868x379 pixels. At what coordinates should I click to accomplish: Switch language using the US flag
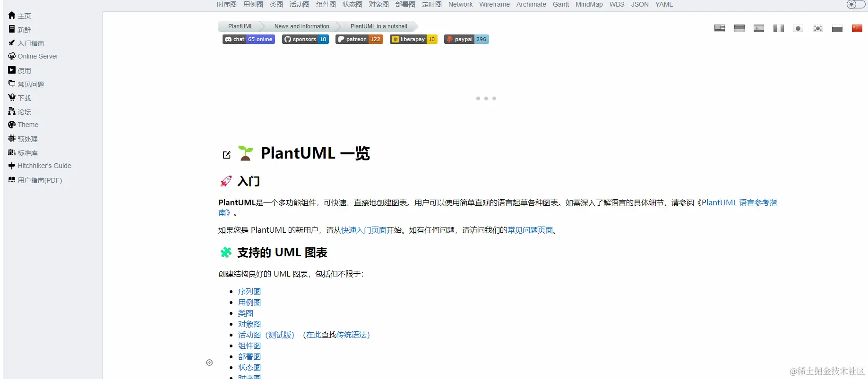coord(720,28)
